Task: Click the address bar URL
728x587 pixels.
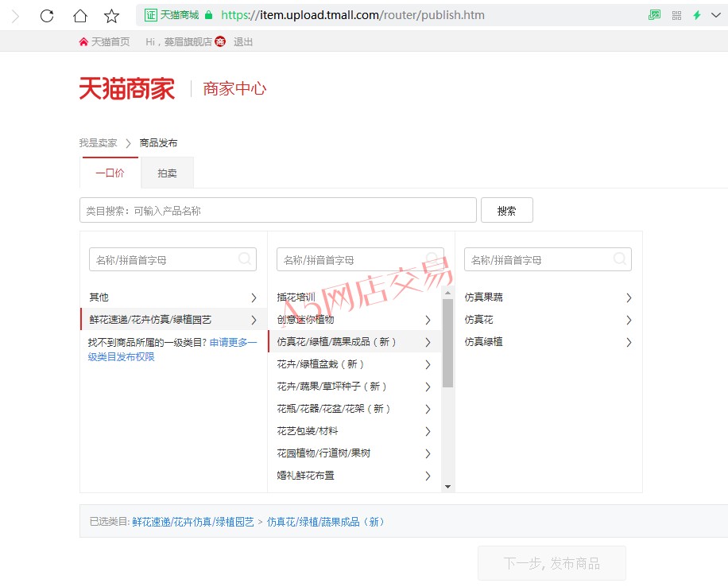Action: 352,15
